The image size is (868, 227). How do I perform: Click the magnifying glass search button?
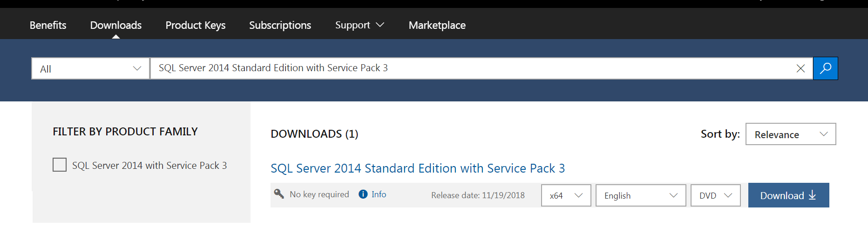(825, 68)
